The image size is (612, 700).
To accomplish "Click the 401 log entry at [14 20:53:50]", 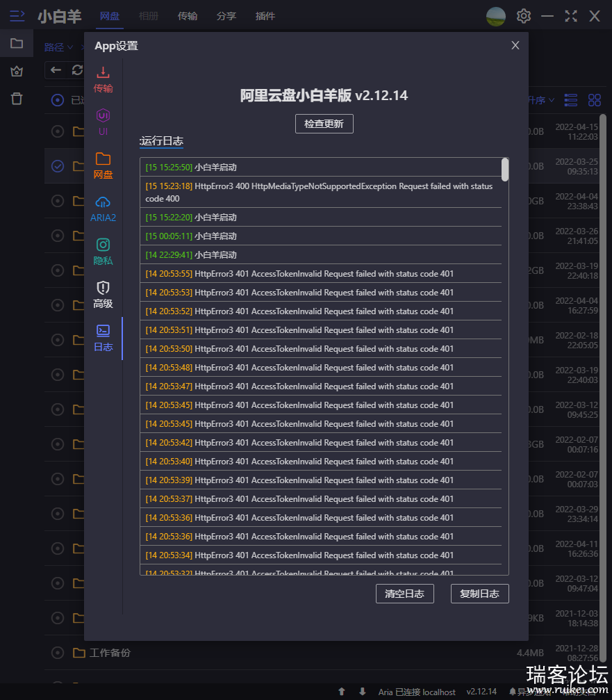I will point(321,349).
